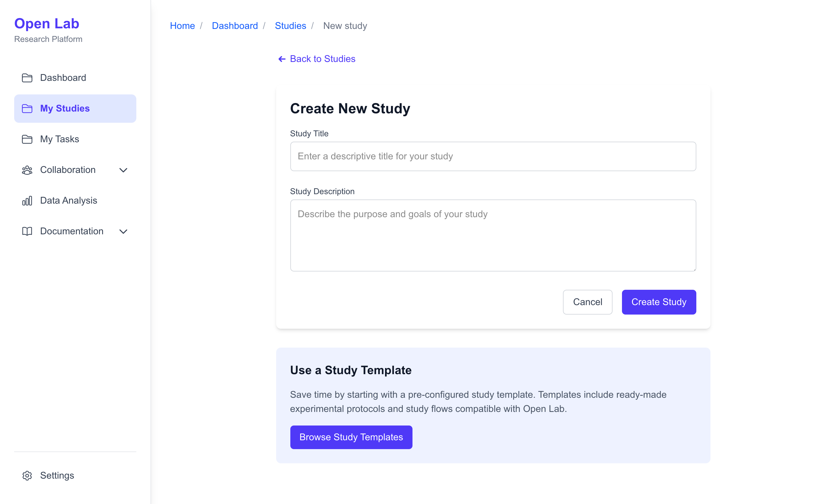Viewport: 835px width, 504px height.
Task: Click the My Tasks folder icon
Action: coord(27,139)
